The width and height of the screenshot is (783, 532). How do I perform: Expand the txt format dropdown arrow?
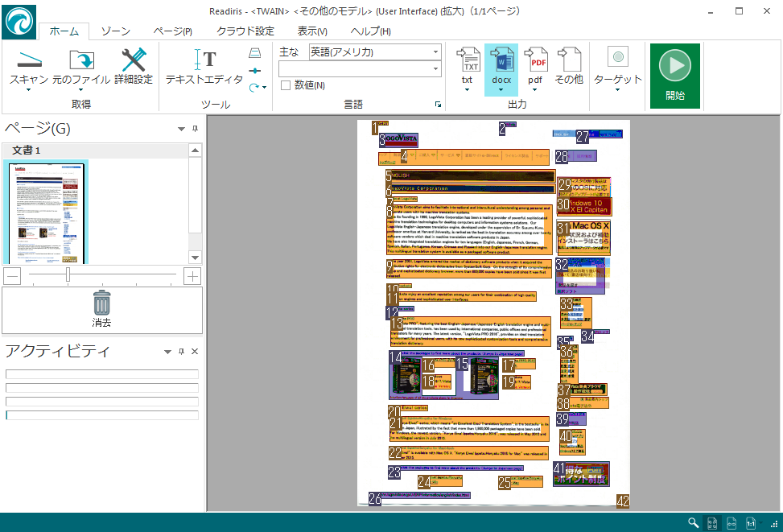[467, 90]
